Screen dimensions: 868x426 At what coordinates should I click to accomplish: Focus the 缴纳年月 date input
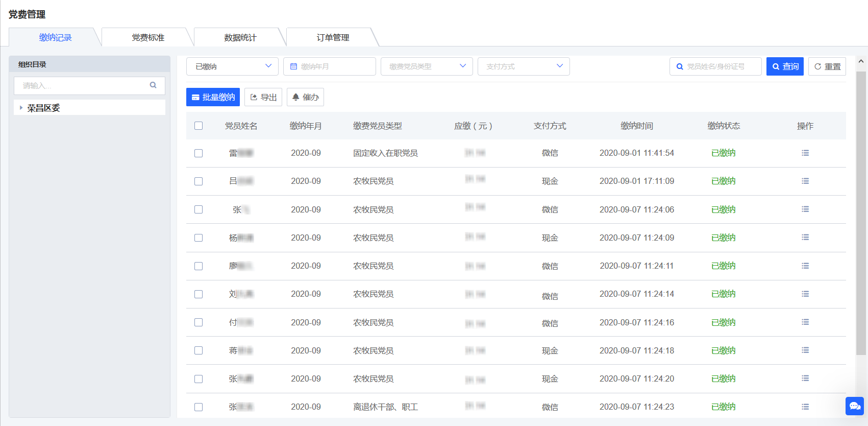pos(330,66)
